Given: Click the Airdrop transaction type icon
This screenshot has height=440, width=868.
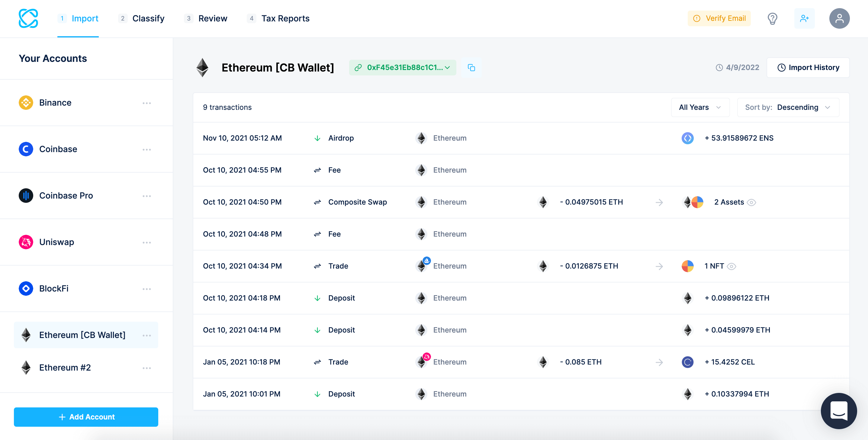Looking at the screenshot, I should point(317,138).
